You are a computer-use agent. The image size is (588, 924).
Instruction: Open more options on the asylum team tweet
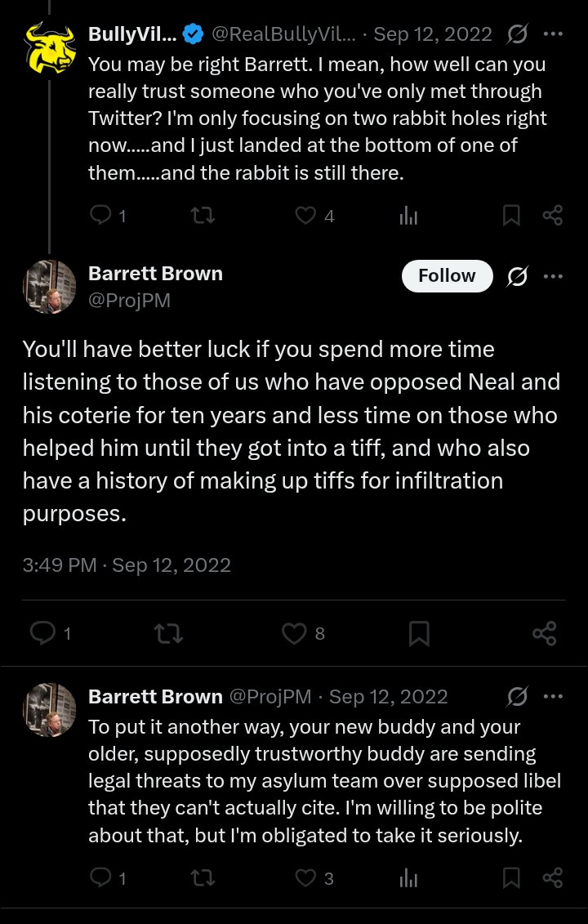click(x=553, y=697)
